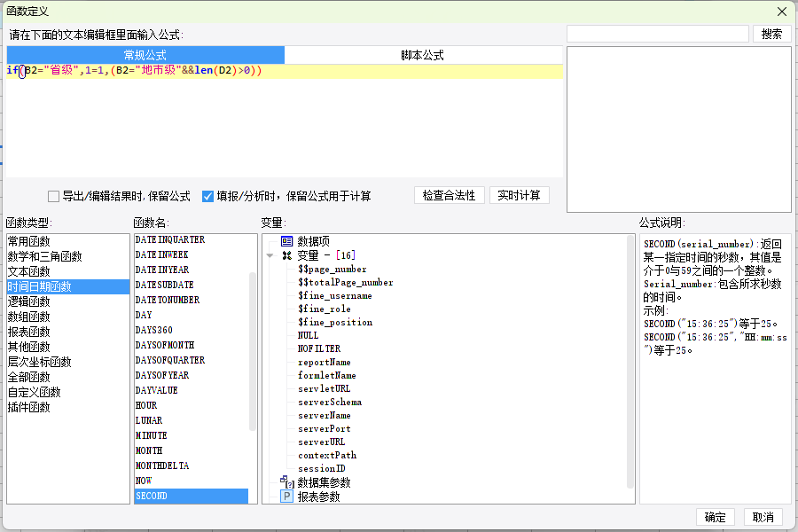The height and width of the screenshot is (532, 798).
Task: Switch to 常规公式 tab
Action: pos(145,55)
